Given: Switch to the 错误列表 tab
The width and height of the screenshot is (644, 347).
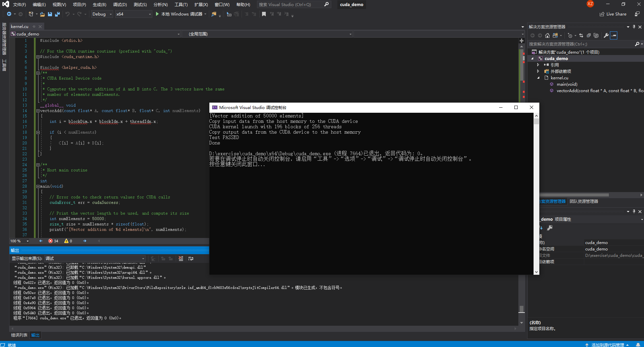Looking at the screenshot, I should point(19,335).
